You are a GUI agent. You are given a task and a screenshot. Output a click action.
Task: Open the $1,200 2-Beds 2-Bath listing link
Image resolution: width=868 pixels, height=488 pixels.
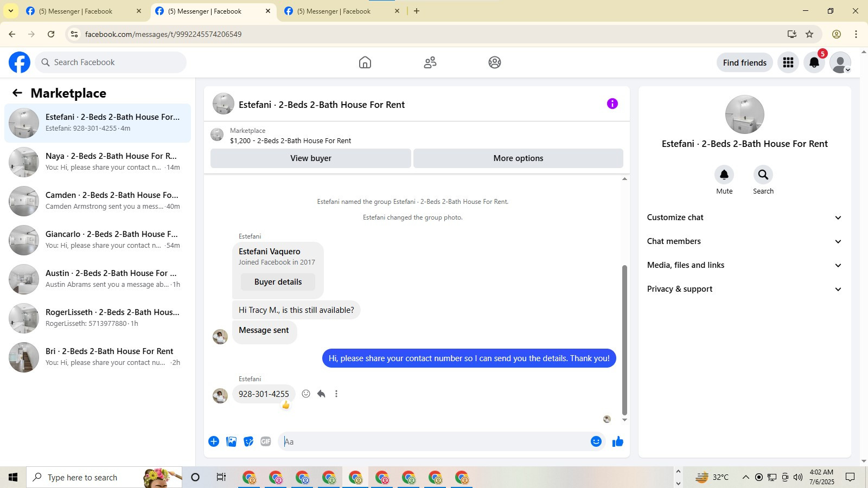[x=290, y=140]
